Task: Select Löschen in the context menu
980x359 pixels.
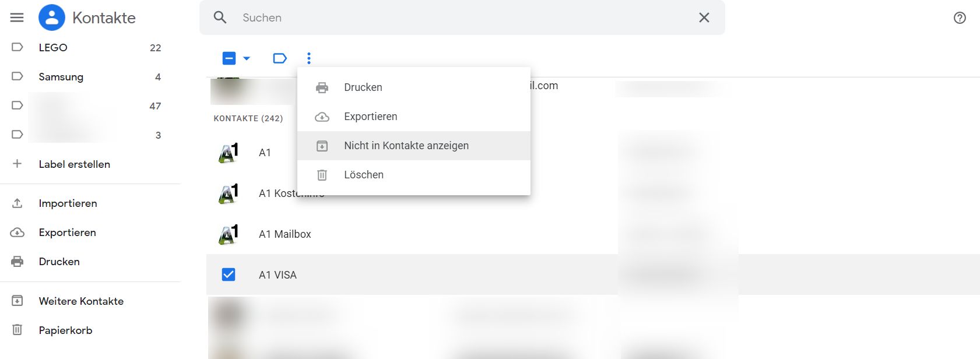Action: point(363,175)
